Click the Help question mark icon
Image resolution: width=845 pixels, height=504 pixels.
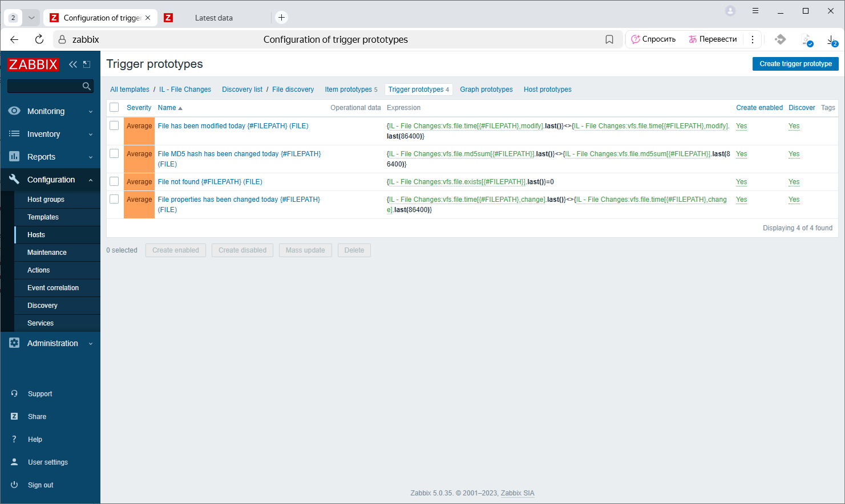click(14, 439)
